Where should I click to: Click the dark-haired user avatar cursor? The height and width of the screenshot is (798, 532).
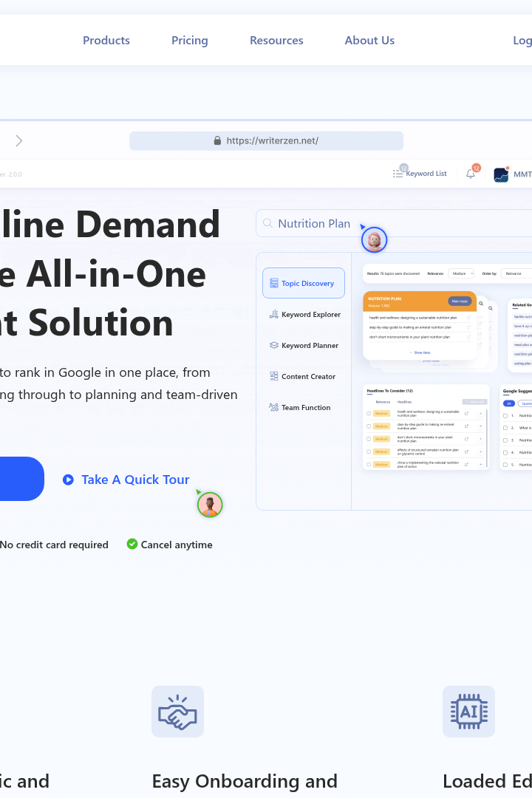pyautogui.click(x=210, y=505)
